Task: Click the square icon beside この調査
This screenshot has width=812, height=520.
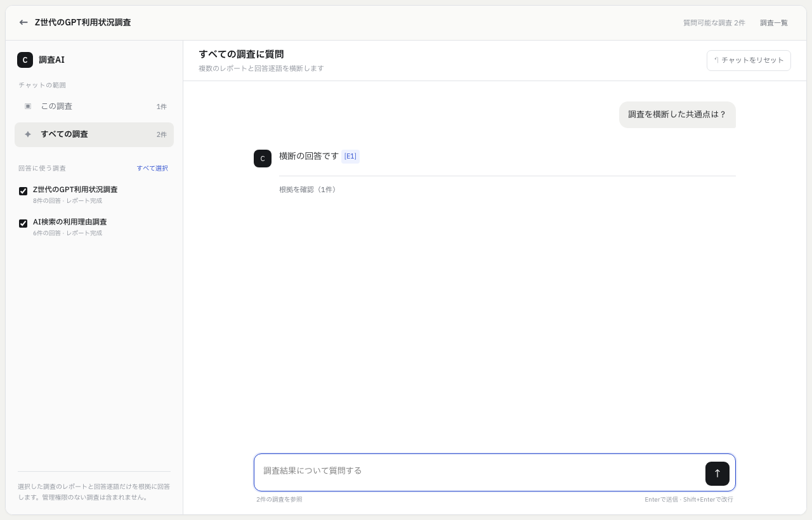Action: pyautogui.click(x=28, y=106)
